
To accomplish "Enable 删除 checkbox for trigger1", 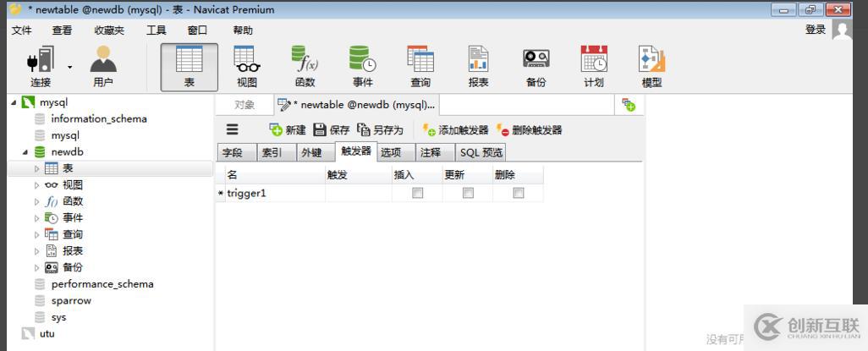I will (518, 193).
